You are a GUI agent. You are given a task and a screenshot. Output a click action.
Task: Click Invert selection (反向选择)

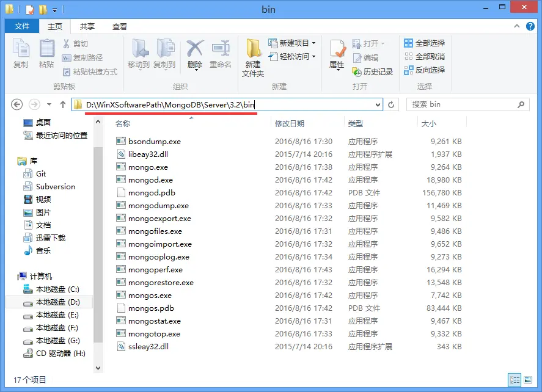425,70
